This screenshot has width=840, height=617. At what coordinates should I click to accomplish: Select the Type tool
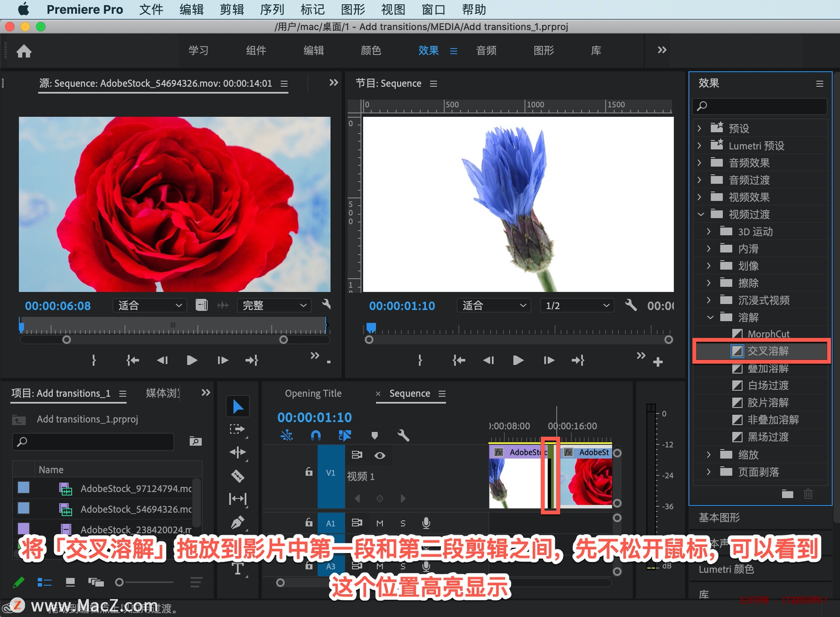pos(238,569)
